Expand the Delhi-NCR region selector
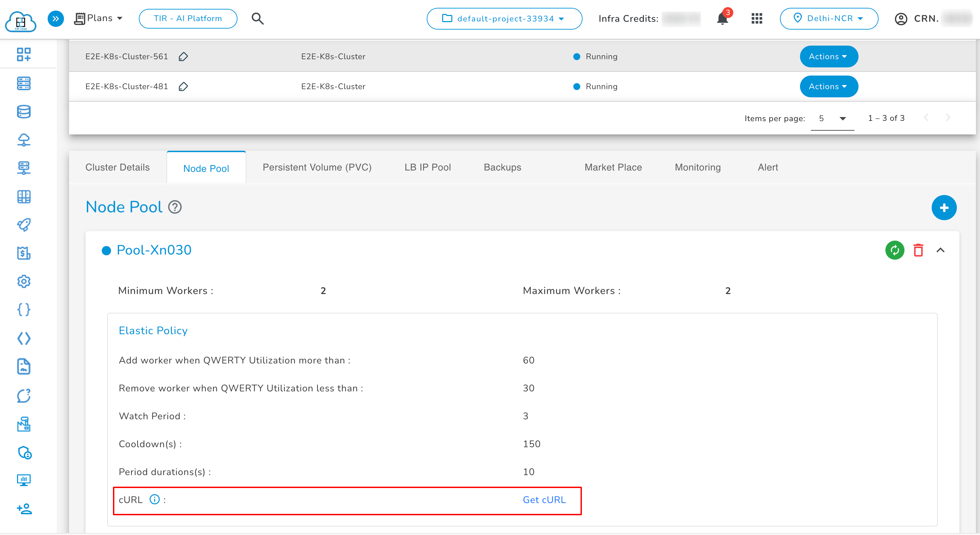The width and height of the screenshot is (980, 535). [x=829, y=19]
